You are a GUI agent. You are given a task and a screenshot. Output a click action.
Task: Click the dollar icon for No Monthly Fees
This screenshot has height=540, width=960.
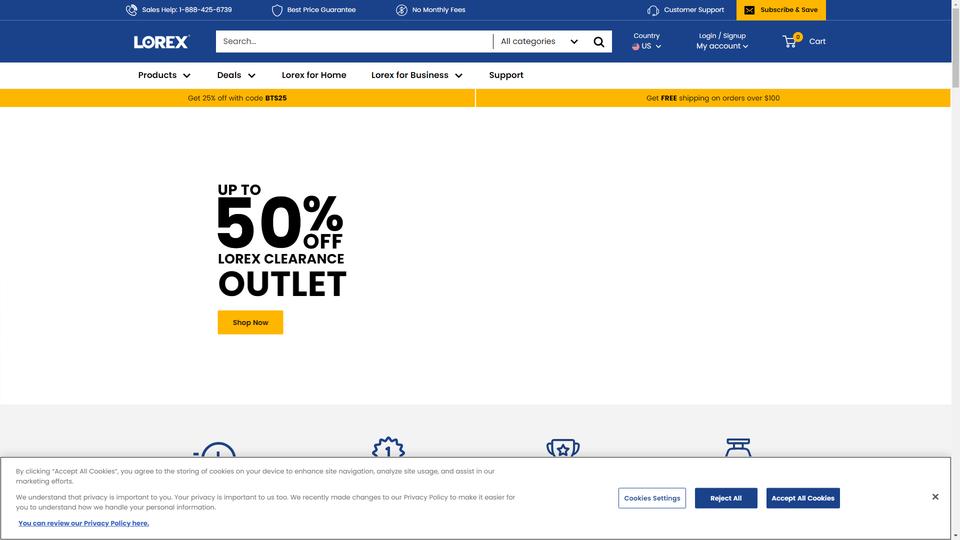pyautogui.click(x=402, y=10)
